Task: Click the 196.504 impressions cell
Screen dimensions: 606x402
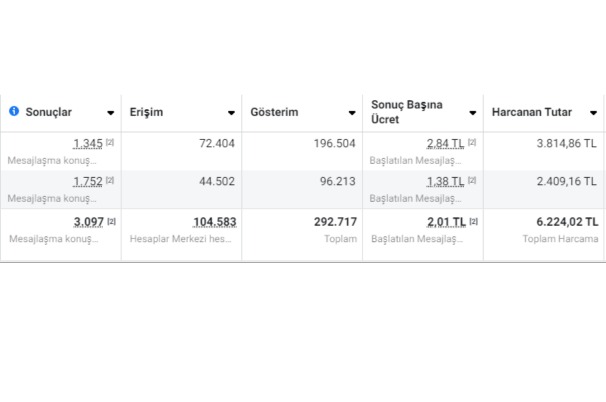Action: tap(335, 144)
